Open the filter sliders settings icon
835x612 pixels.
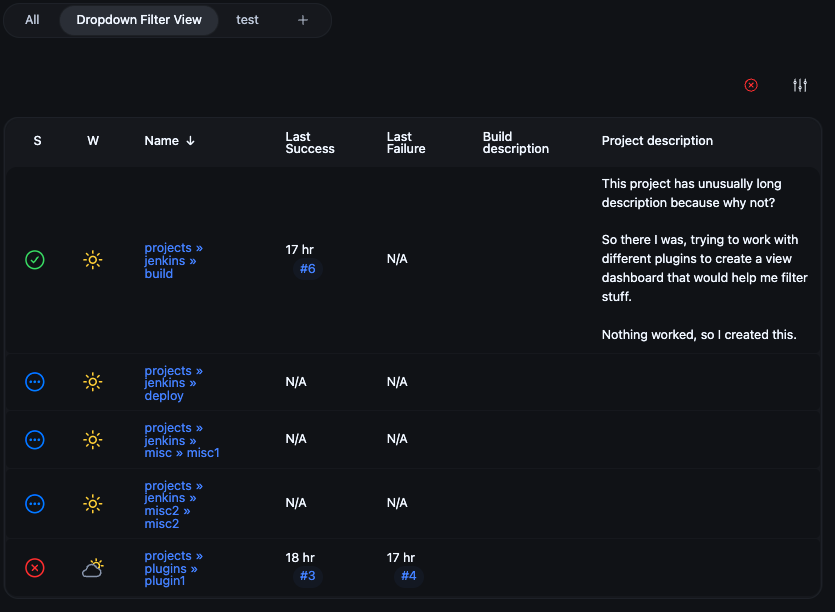click(x=800, y=85)
